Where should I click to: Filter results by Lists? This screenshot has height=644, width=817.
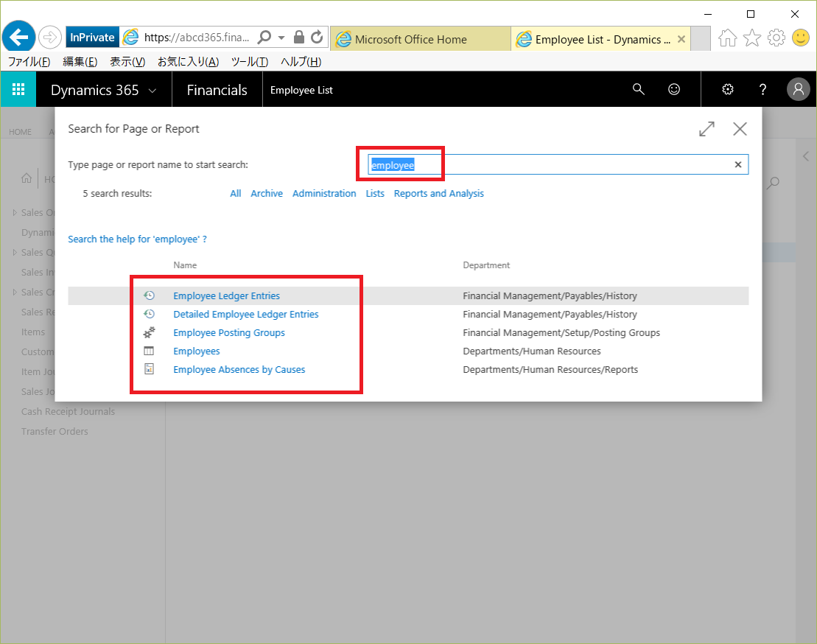[x=375, y=193]
